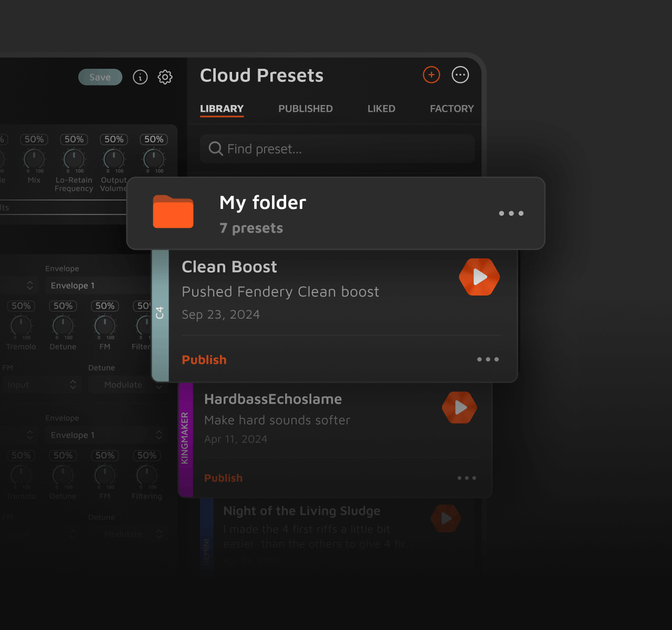The height and width of the screenshot is (630, 672).
Task: Click the info icon next to Save
Action: (140, 77)
